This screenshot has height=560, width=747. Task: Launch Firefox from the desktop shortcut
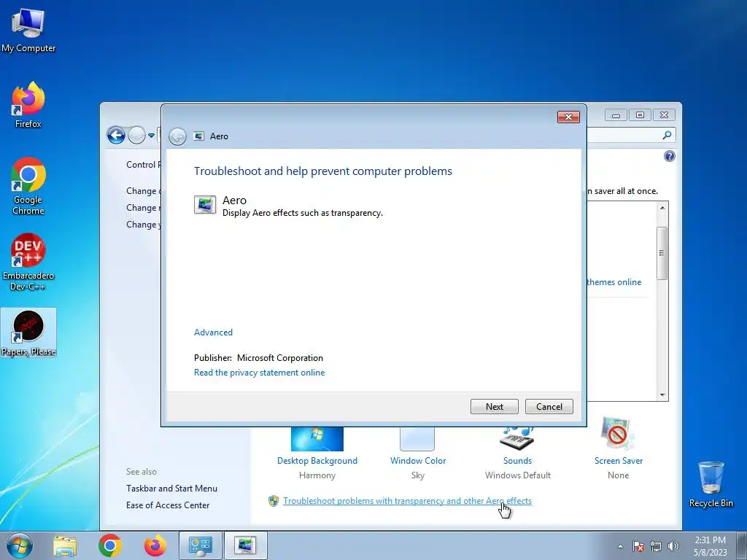pos(28,105)
